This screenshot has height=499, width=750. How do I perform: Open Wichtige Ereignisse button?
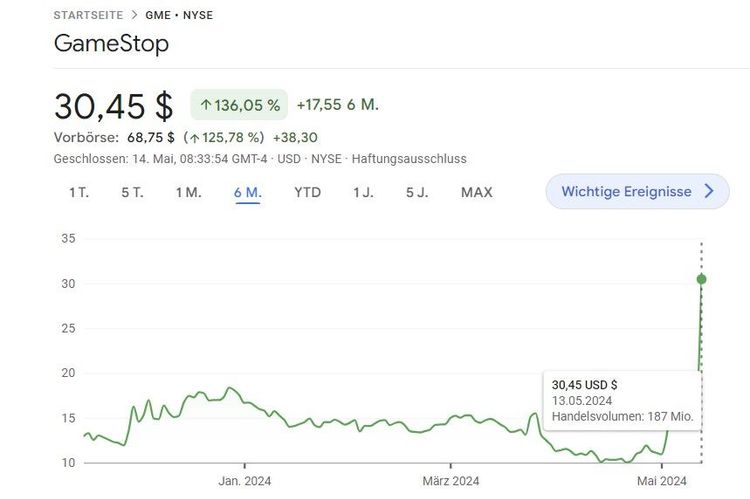tap(626, 191)
